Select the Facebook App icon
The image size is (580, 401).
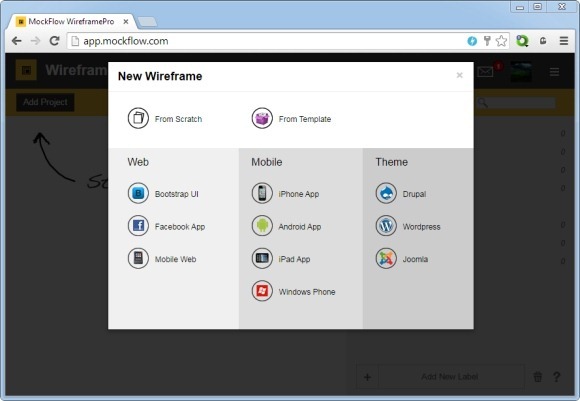click(x=138, y=226)
